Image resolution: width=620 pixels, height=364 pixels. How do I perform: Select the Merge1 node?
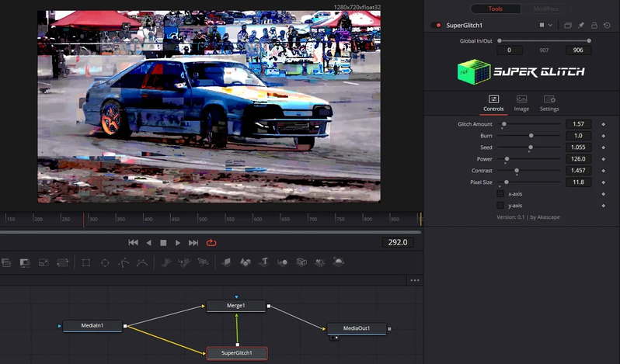(236, 306)
